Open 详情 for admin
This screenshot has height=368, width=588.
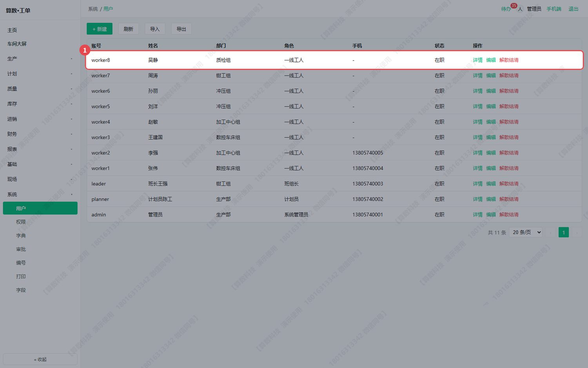click(x=477, y=215)
